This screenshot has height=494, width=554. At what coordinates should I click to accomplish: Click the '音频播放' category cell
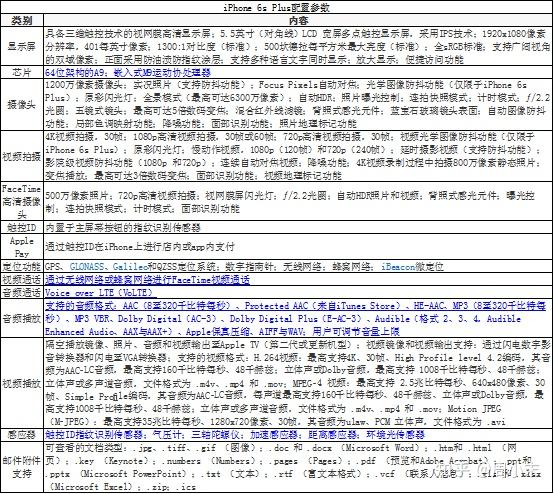22,318
